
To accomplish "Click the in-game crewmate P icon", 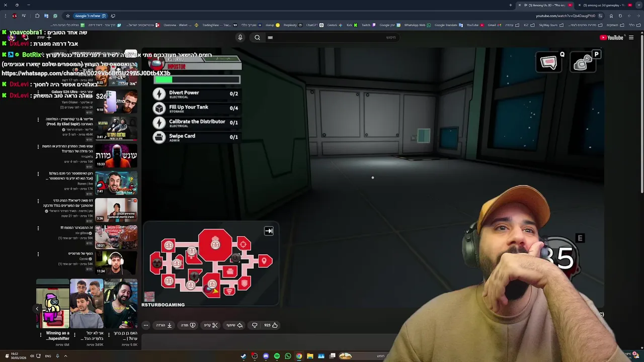I will pyautogui.click(x=583, y=62).
